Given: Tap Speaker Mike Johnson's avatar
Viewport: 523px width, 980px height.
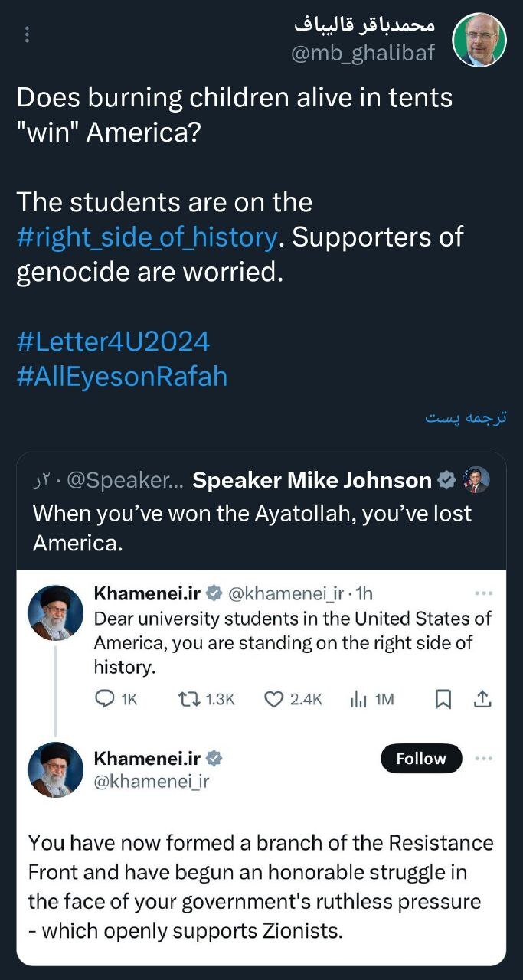Looking at the screenshot, I should click(476, 480).
